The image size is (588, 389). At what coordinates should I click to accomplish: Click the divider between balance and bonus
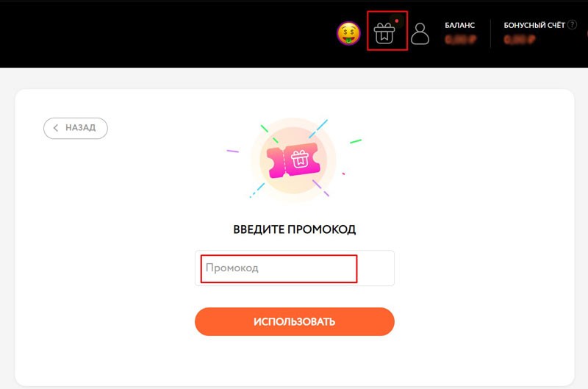point(490,34)
